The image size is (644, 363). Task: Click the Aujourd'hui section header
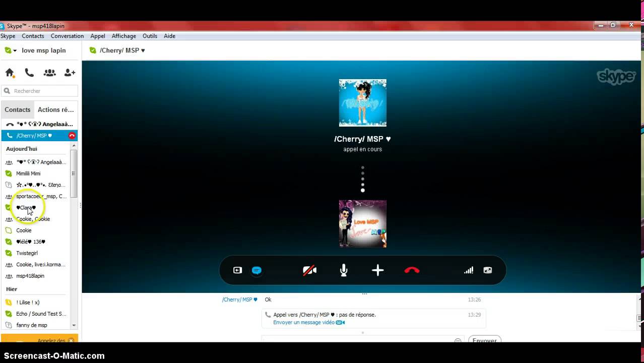[22, 149]
